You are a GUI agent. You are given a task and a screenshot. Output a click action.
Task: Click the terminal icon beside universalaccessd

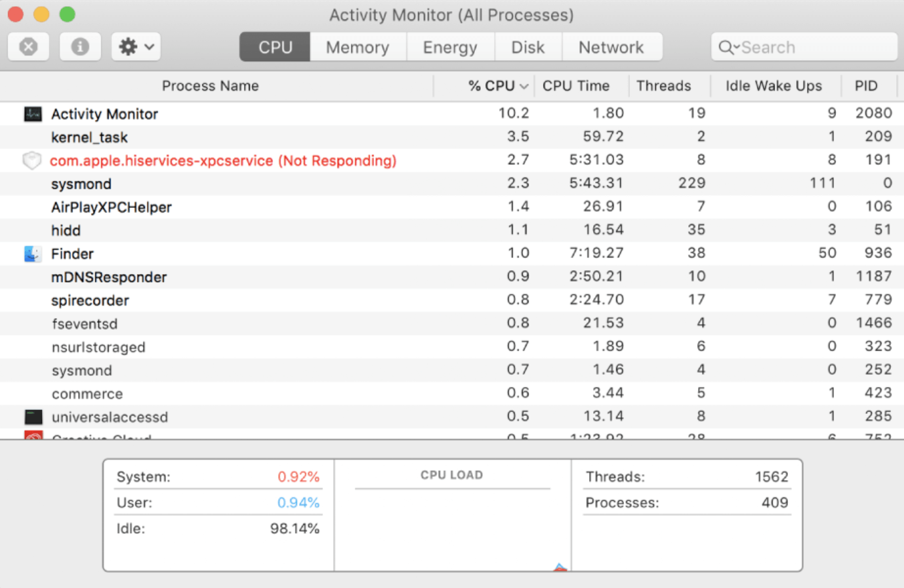(x=32, y=417)
